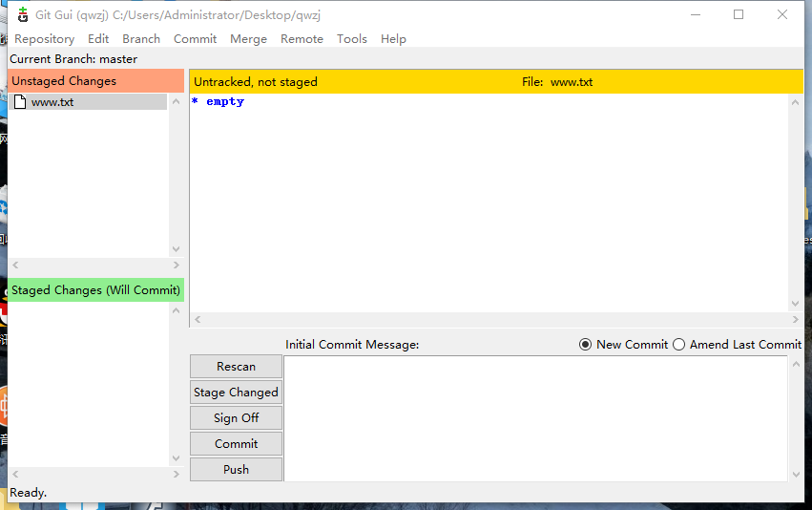Image resolution: width=812 pixels, height=510 pixels.
Task: Click the Rescan button
Action: coord(236,367)
